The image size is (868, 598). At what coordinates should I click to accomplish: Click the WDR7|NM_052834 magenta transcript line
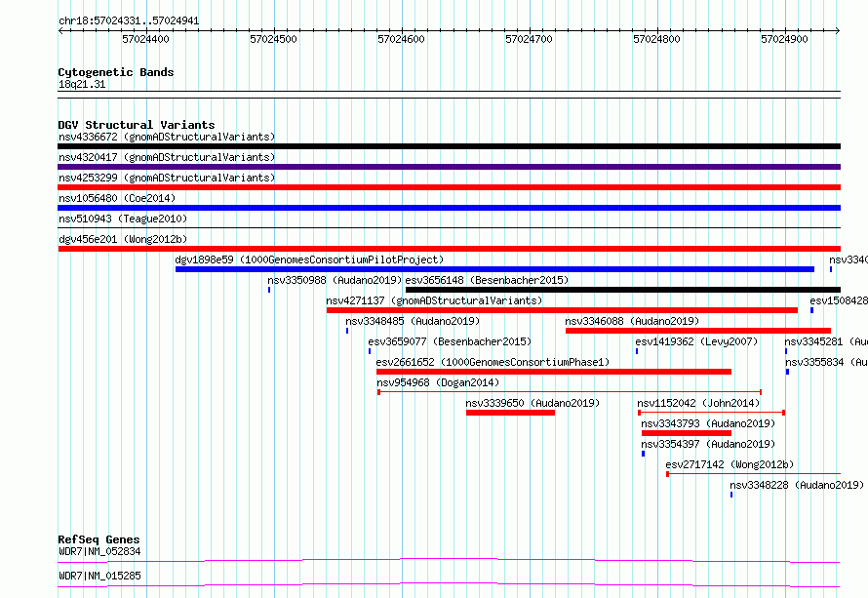coord(449,560)
